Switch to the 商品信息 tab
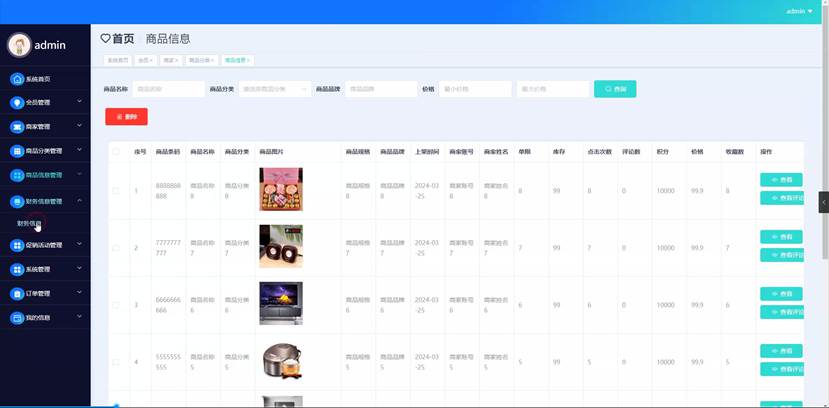The height and width of the screenshot is (408, 829). [x=237, y=60]
